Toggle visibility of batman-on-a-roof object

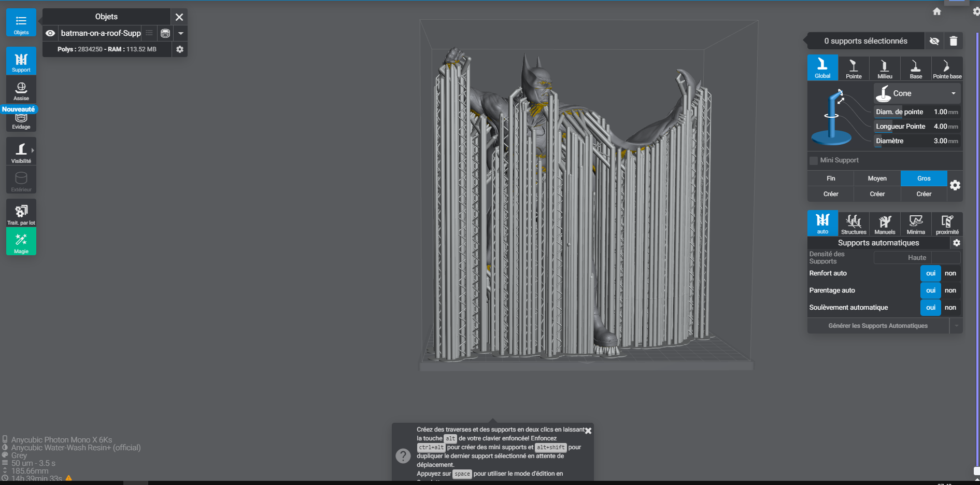coord(50,33)
